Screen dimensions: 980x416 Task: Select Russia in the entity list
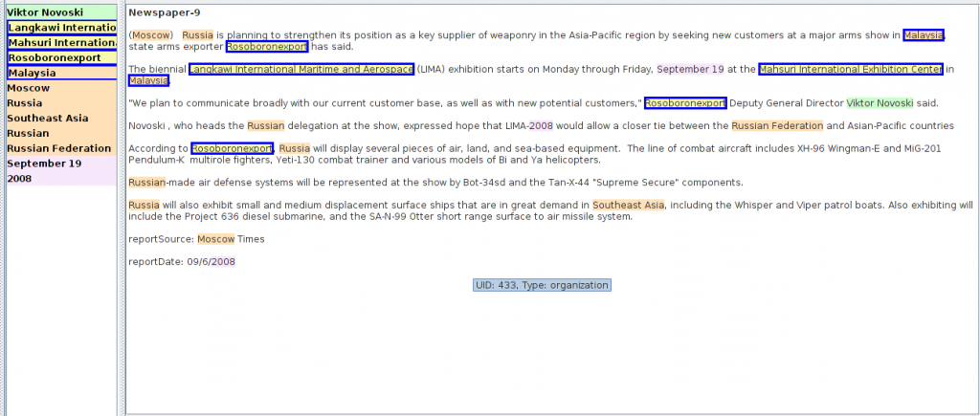61,103
